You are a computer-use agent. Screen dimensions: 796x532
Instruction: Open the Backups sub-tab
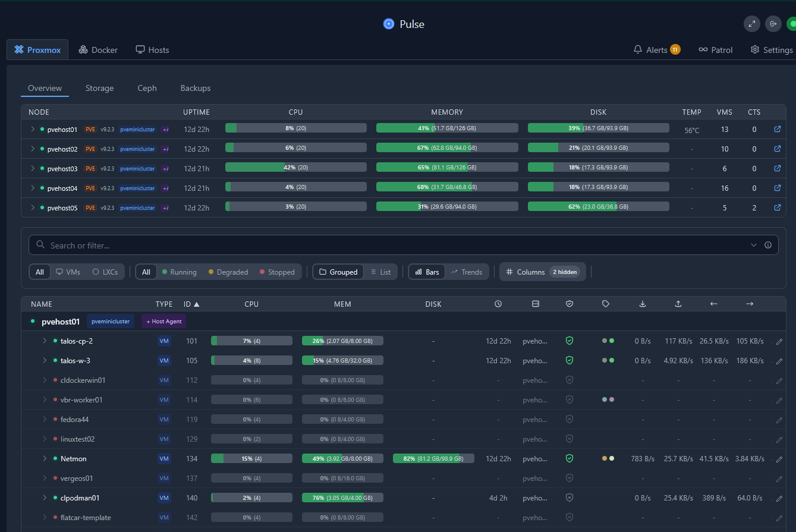[x=196, y=88]
